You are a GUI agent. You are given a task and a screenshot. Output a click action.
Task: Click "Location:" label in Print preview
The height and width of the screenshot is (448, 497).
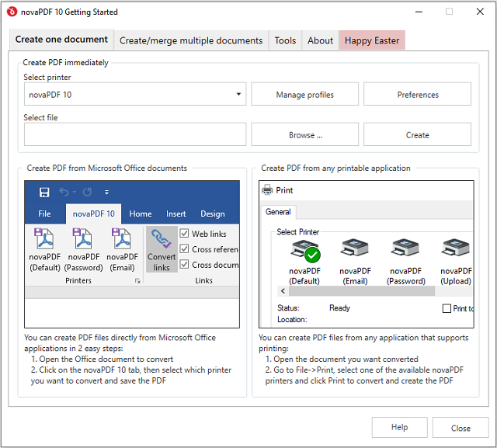tap(292, 319)
